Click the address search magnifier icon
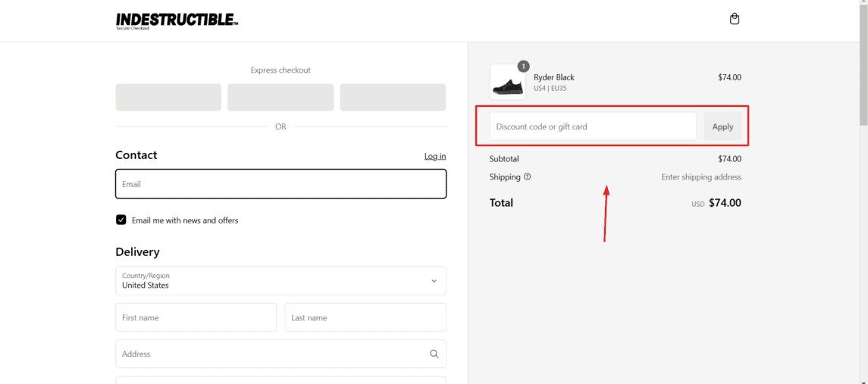868x384 pixels. click(x=434, y=354)
